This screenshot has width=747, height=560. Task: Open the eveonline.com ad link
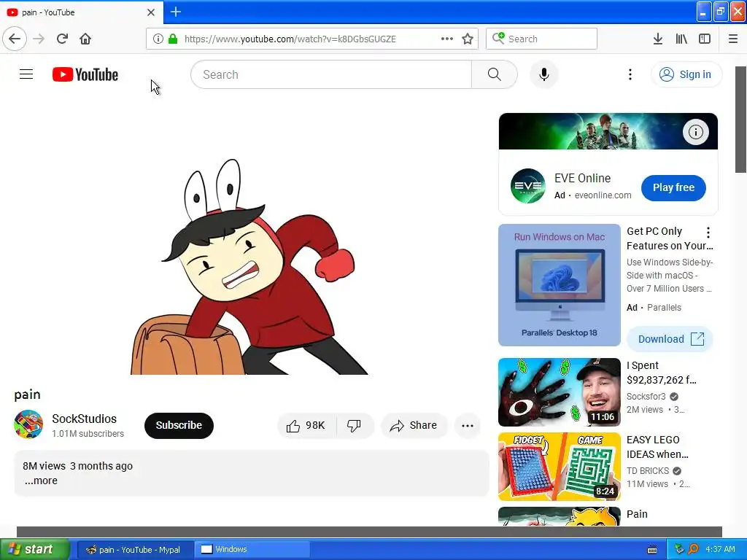603,195
